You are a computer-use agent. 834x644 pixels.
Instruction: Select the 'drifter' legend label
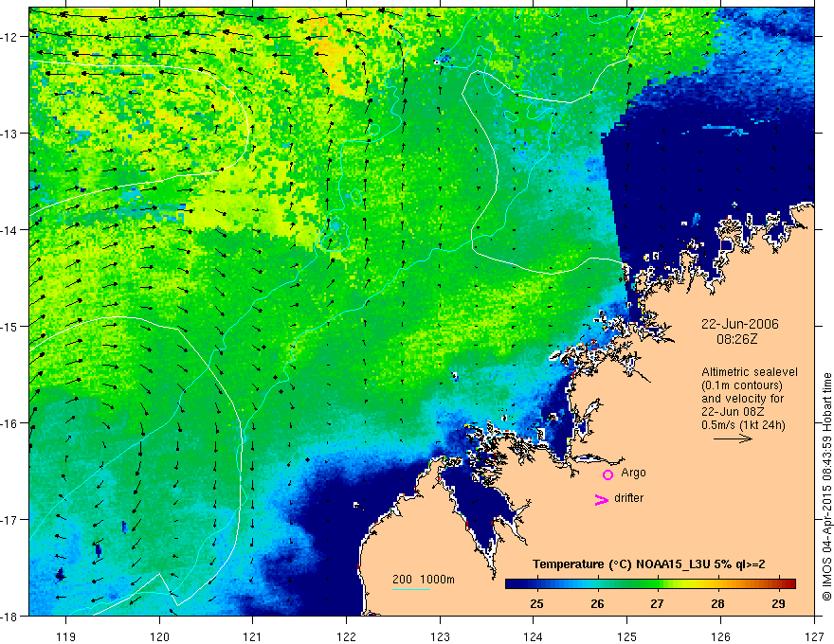(628, 498)
